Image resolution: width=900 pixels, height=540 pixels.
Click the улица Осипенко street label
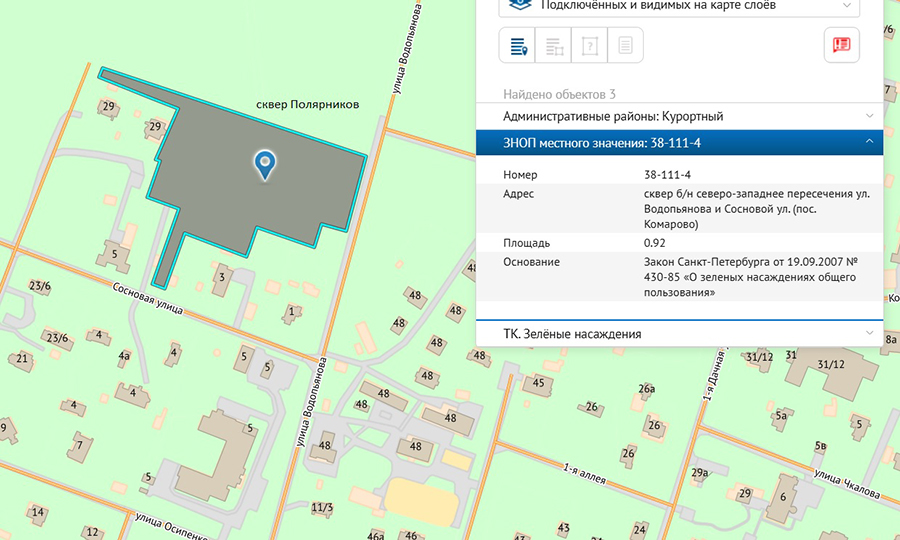coord(170,527)
